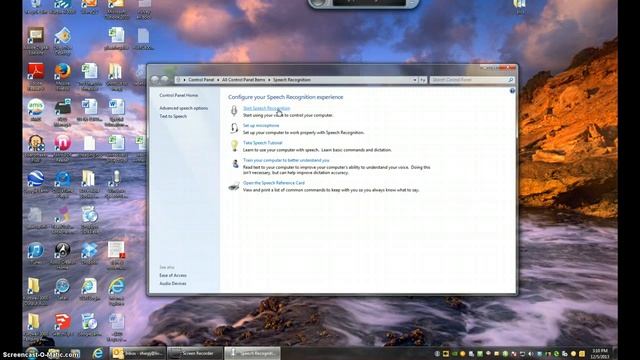
Task: Open the QuickTime Player desktop shortcut
Action: tap(62, 184)
